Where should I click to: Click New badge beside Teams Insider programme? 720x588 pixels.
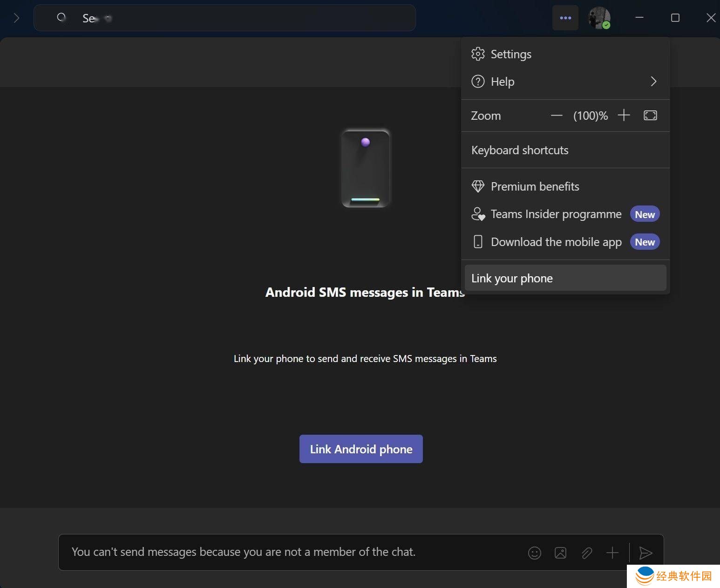[645, 214]
